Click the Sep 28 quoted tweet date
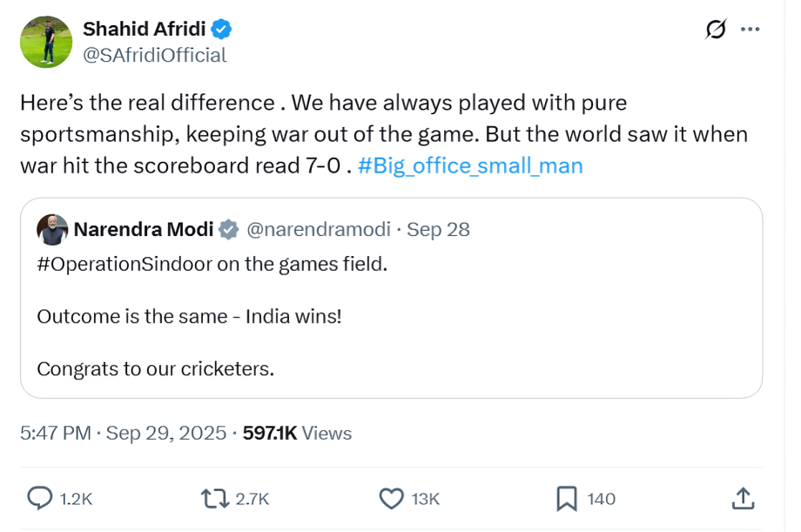The image size is (801, 532). [x=438, y=229]
